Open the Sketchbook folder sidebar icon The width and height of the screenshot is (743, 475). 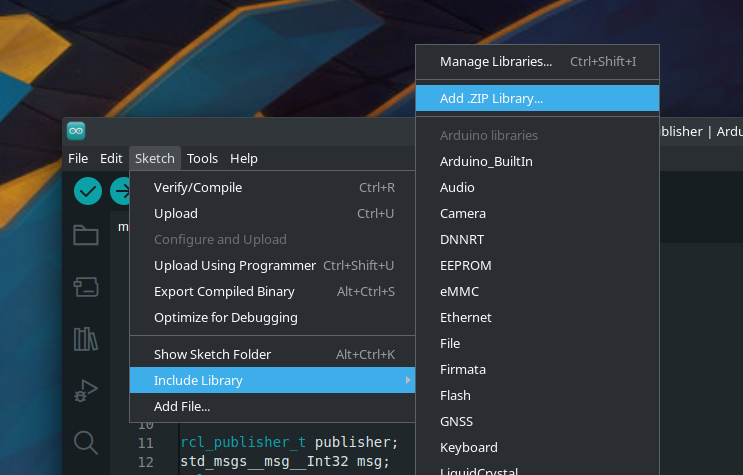86,235
